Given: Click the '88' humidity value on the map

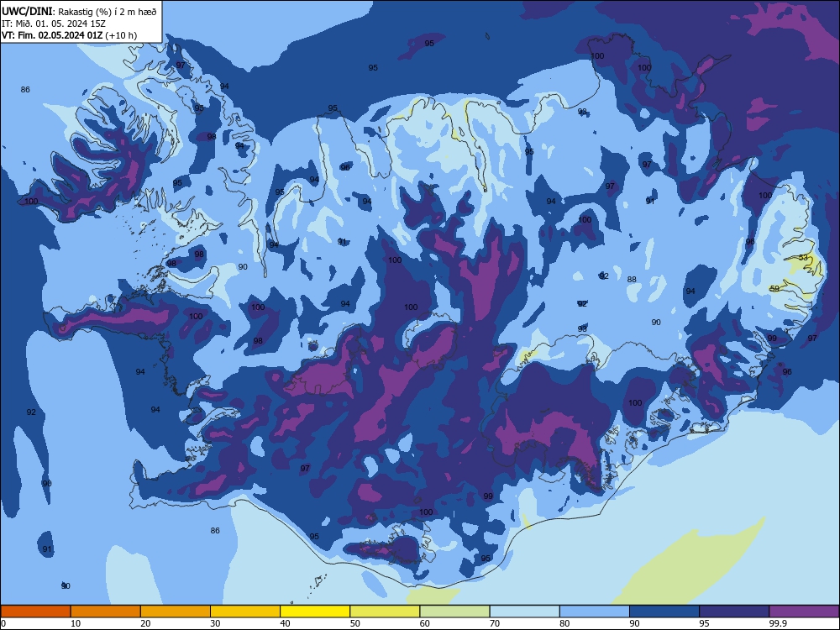Looking at the screenshot, I should tap(633, 279).
